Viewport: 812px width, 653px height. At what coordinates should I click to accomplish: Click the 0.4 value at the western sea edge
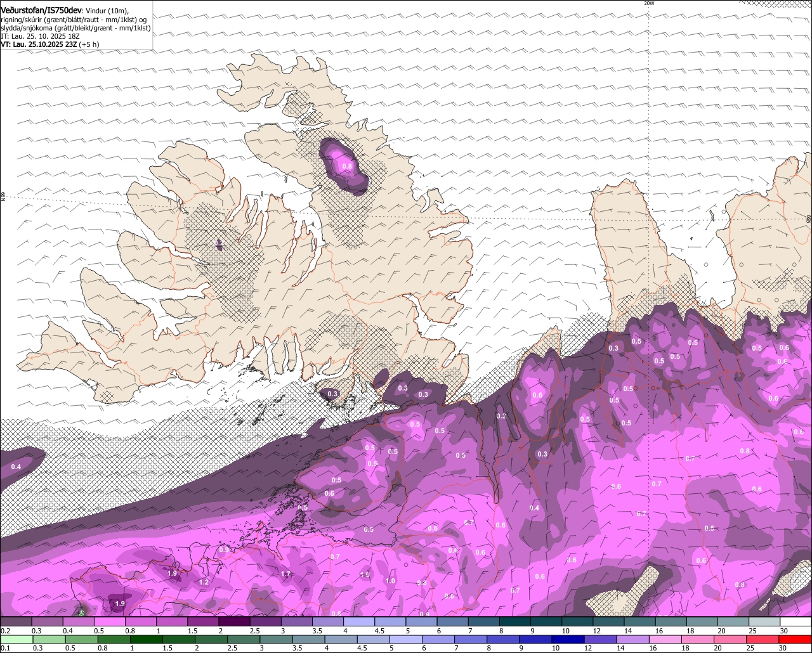(x=16, y=467)
